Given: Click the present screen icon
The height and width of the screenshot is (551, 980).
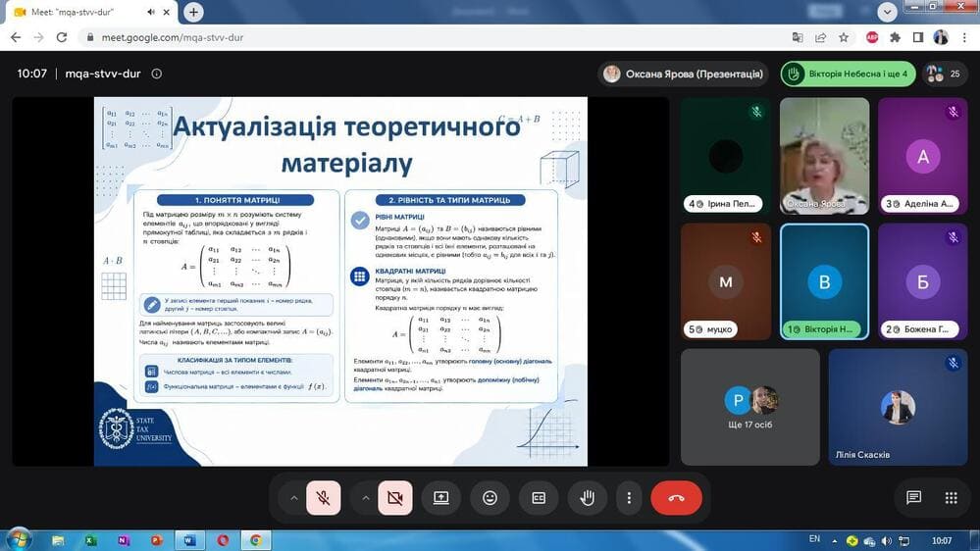Looking at the screenshot, I should [441, 498].
